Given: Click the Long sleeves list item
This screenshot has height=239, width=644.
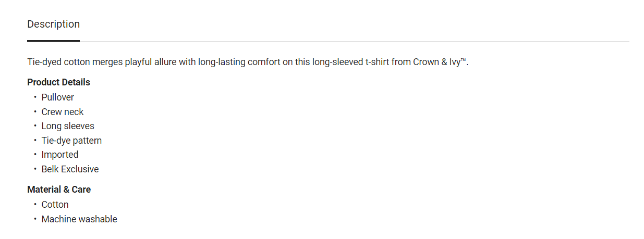Looking at the screenshot, I should coord(68,126).
